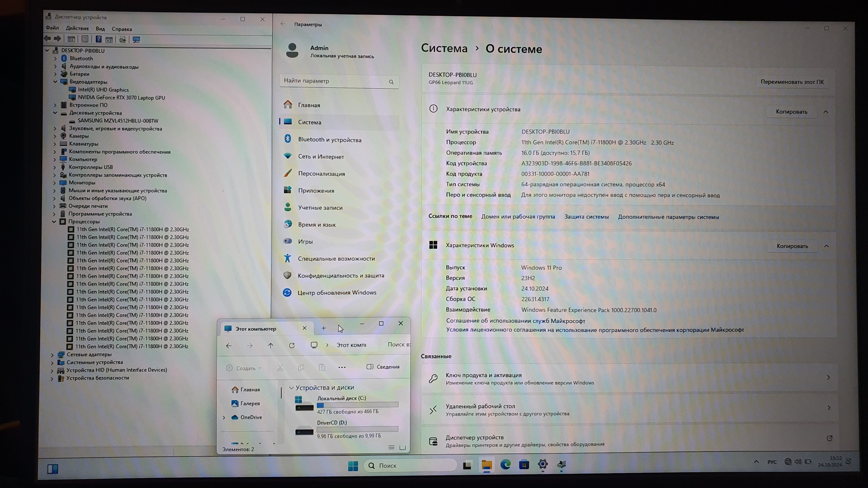Click the refresh icon in File Explorer

[x=292, y=346]
